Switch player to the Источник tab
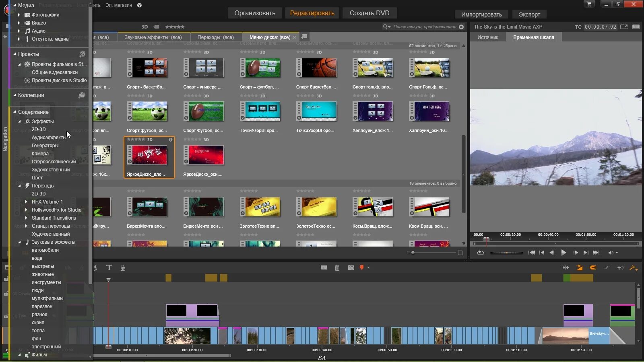 coord(488,37)
